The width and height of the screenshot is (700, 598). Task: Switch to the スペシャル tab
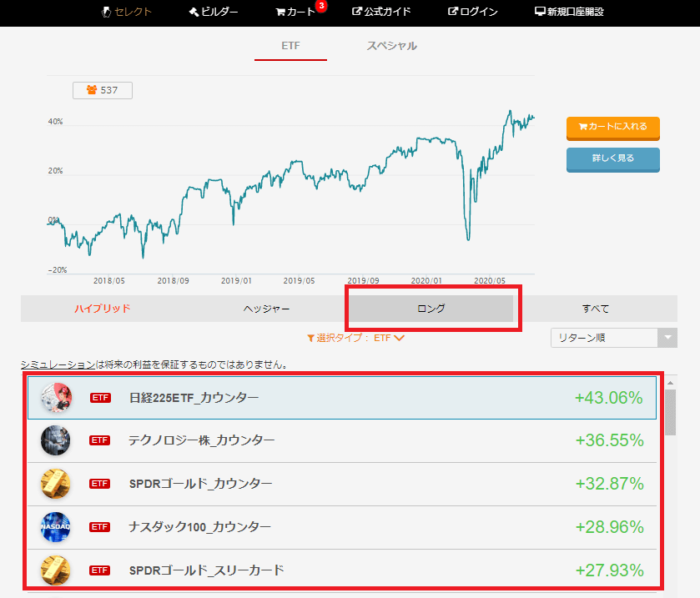[x=391, y=46]
